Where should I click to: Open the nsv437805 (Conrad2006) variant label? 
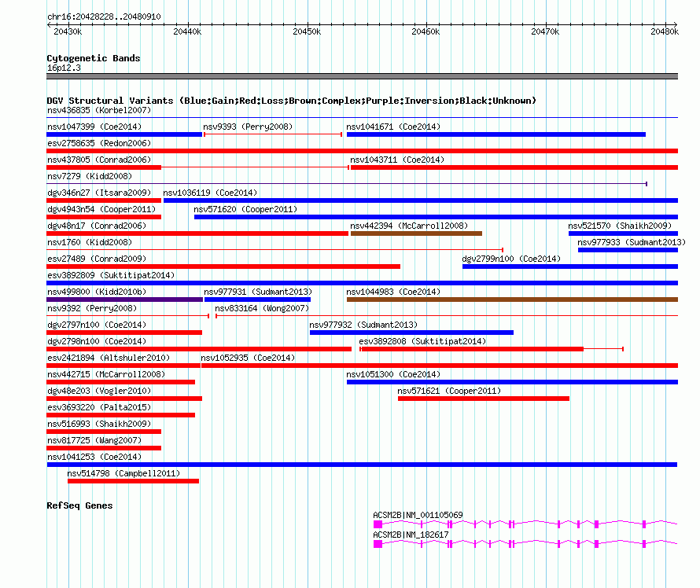click(x=99, y=160)
